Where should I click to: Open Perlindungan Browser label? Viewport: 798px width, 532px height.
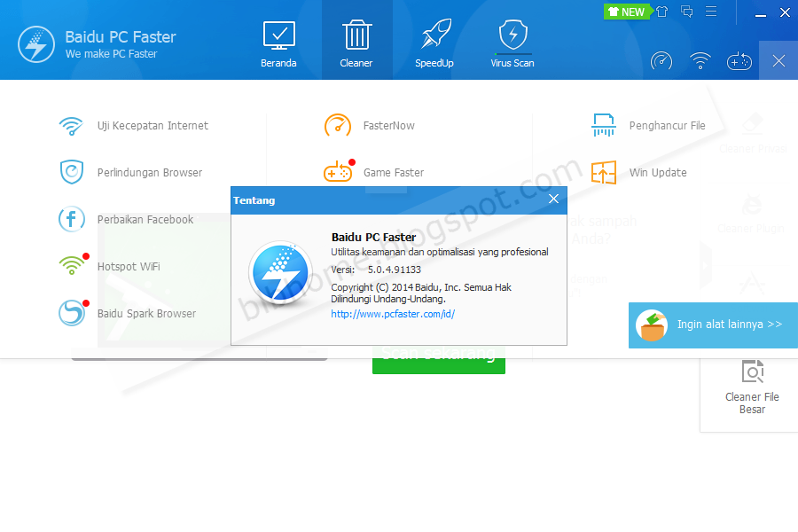[x=150, y=173]
